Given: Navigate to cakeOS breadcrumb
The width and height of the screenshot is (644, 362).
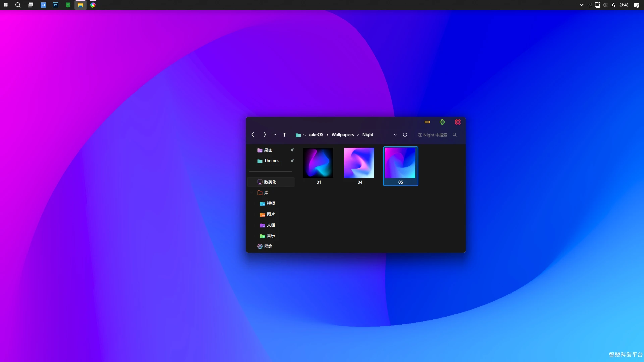Looking at the screenshot, I should coord(316,135).
